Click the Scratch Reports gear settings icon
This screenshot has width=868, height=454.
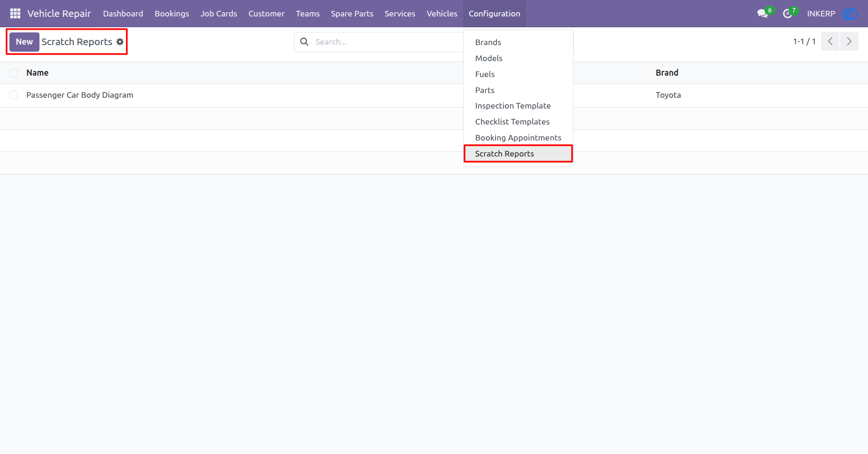tap(120, 42)
